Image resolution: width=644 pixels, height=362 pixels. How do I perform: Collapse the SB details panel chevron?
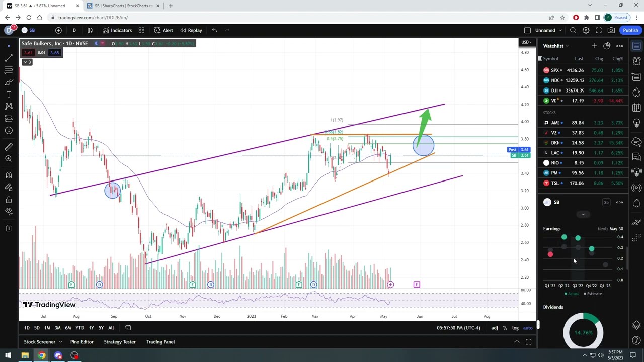[583, 215]
